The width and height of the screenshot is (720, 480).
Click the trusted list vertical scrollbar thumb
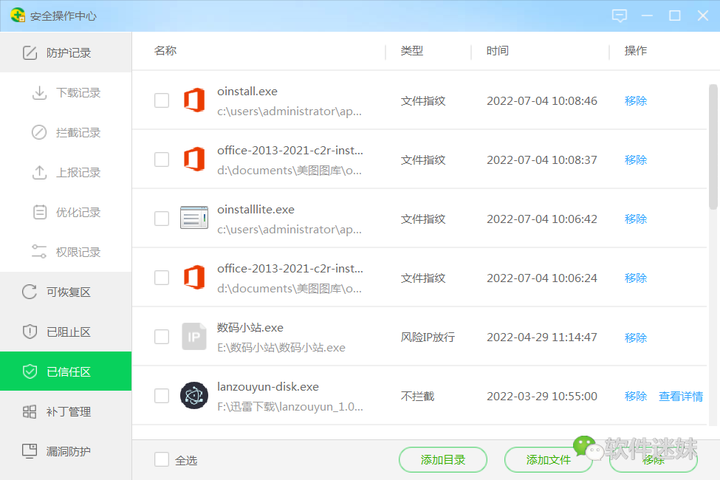(713, 146)
